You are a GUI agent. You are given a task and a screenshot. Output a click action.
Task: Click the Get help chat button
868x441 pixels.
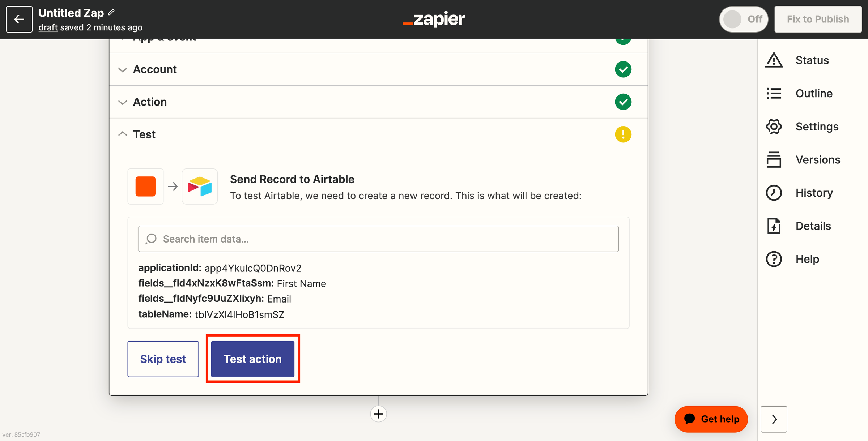point(712,419)
